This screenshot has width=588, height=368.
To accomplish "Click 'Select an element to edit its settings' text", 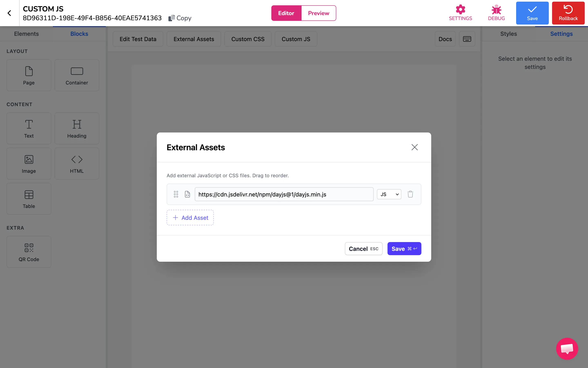I will (x=535, y=63).
